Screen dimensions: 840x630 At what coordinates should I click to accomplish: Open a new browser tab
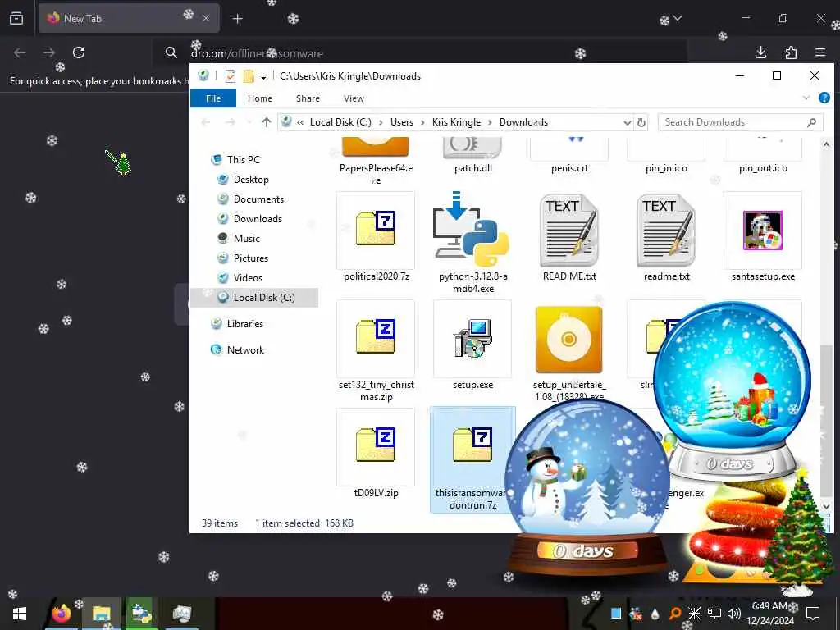(x=237, y=19)
